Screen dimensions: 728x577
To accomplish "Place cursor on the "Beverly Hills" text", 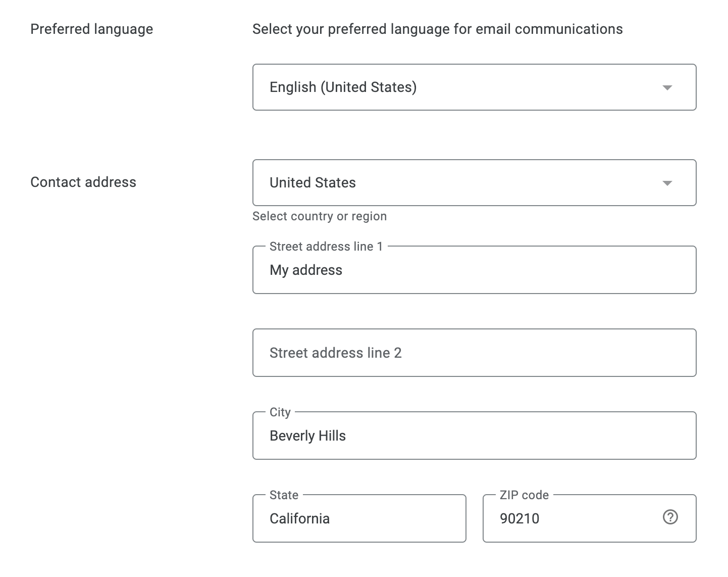I will pyautogui.click(x=307, y=436).
